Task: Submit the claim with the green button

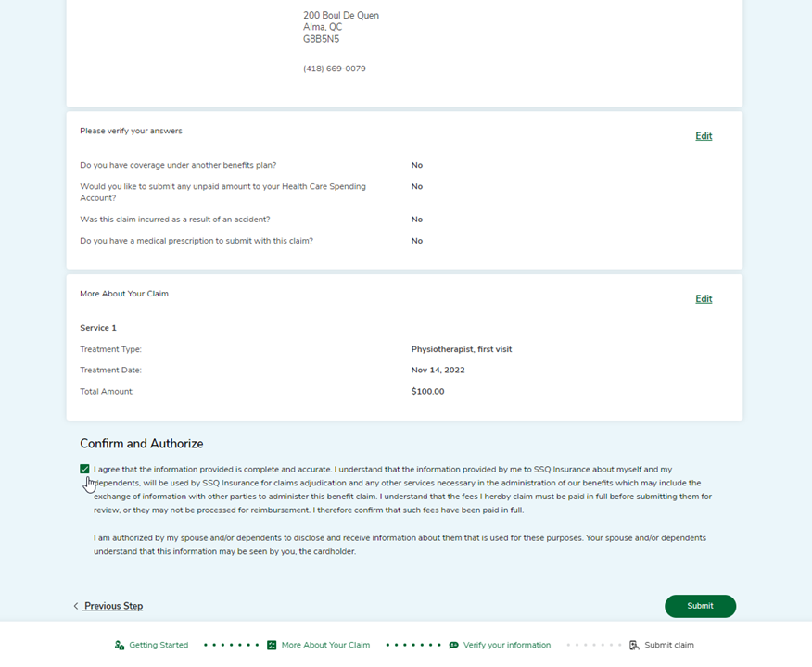Action: click(700, 606)
